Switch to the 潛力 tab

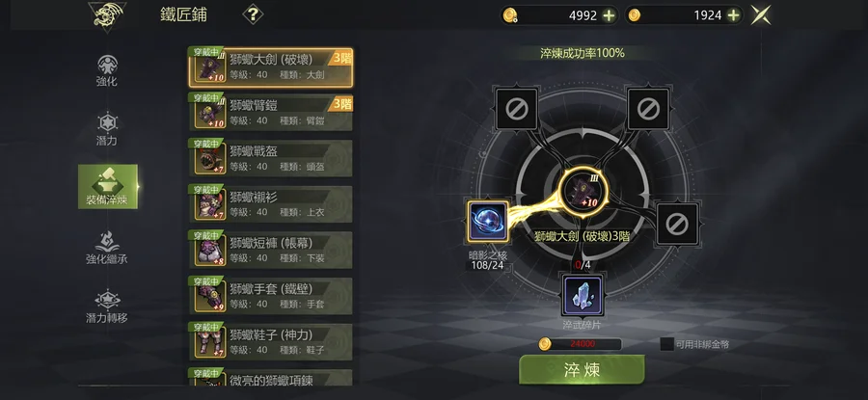[107, 129]
